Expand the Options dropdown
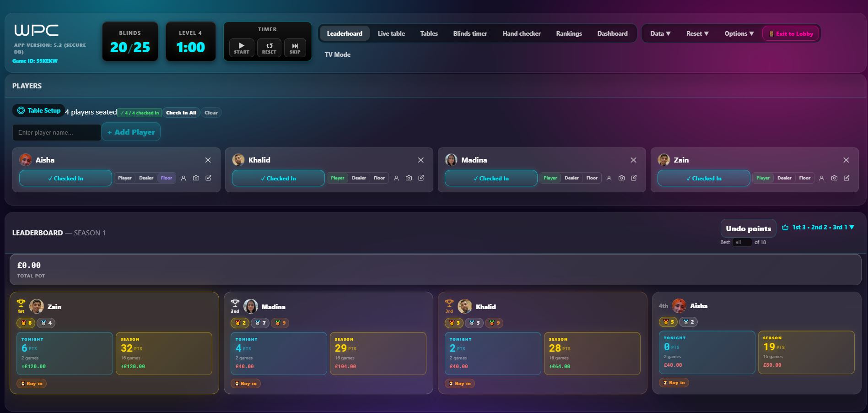868x413 pixels. pyautogui.click(x=739, y=33)
